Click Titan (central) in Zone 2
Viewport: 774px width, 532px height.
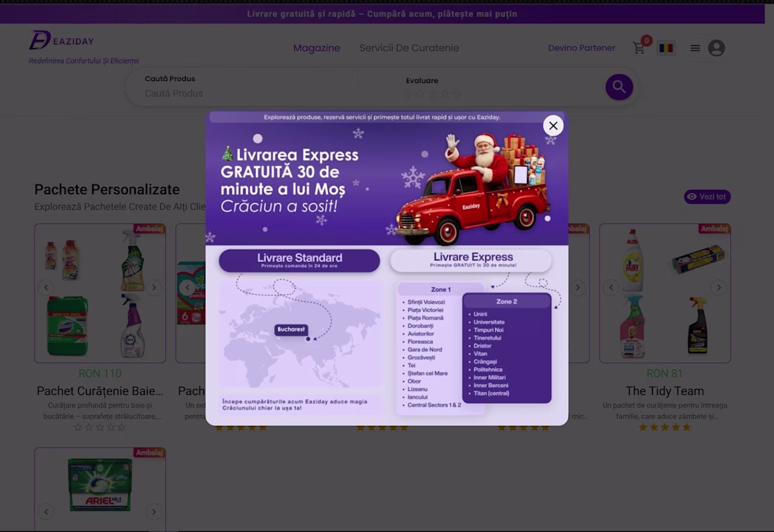[x=491, y=393]
